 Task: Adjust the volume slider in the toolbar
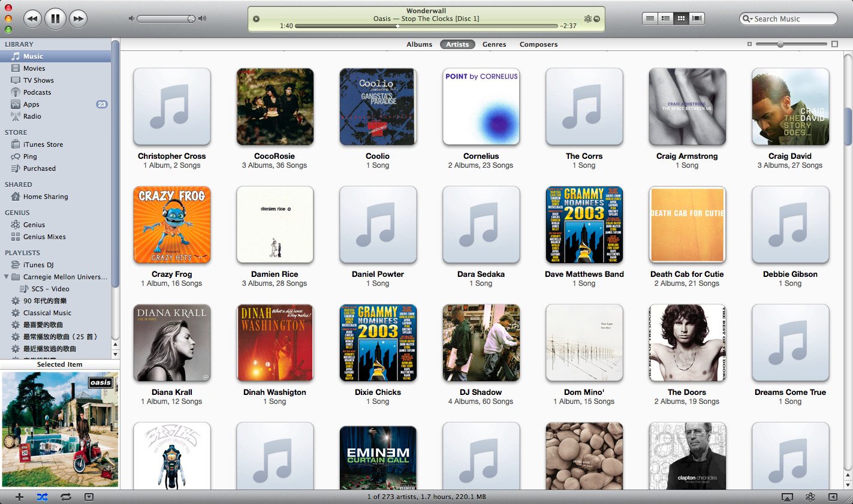click(166, 19)
